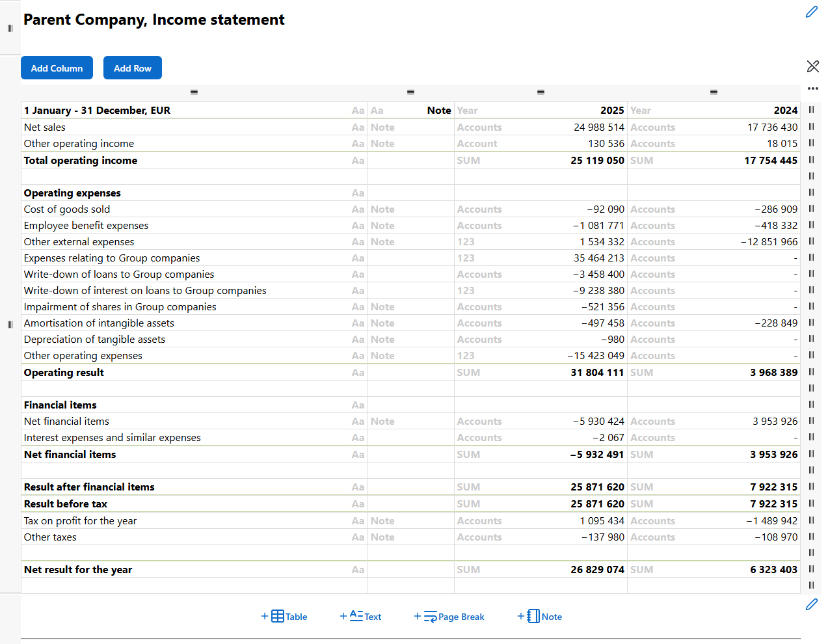The height and width of the screenshot is (644, 828).
Task: Click the value −15 423 049
Action: click(596, 356)
